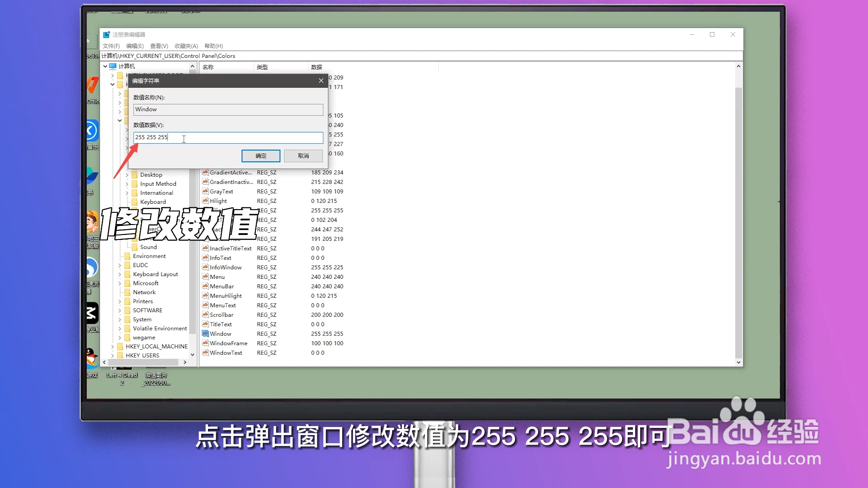Select the GrayText string value

point(221,191)
